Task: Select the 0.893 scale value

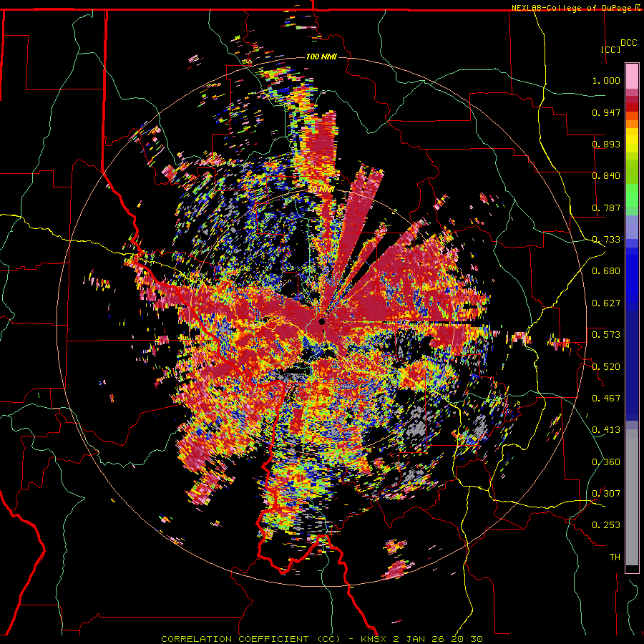Action: click(606, 144)
